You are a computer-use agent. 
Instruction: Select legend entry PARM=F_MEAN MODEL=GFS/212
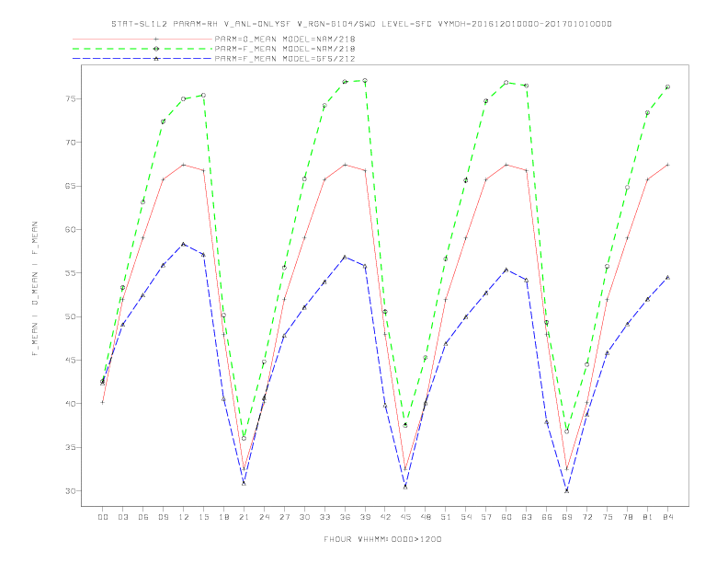click(x=285, y=59)
